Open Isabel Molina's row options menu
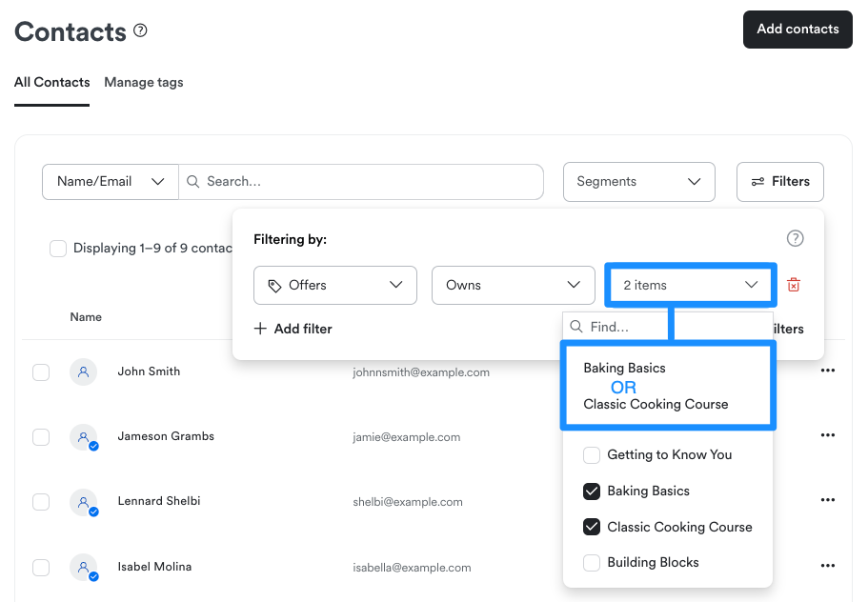Viewport: 868px width, 602px height. [x=828, y=566]
